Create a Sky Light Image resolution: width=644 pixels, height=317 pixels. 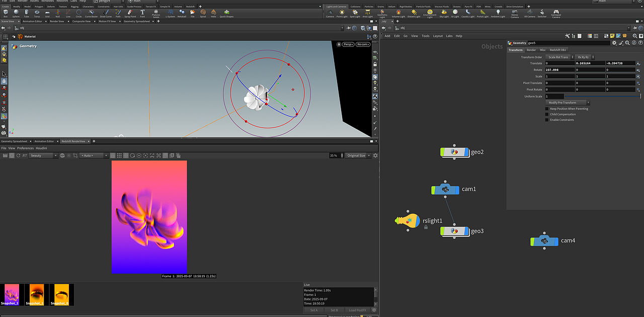tap(444, 13)
